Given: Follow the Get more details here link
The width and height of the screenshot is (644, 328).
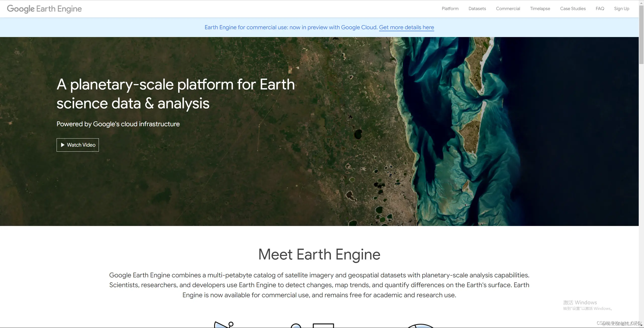Looking at the screenshot, I should click(x=406, y=27).
